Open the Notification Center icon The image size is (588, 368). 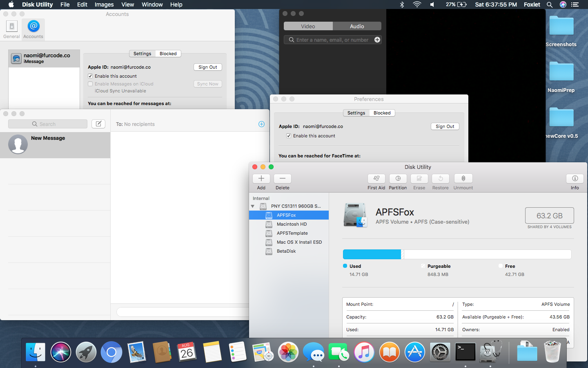575,4
